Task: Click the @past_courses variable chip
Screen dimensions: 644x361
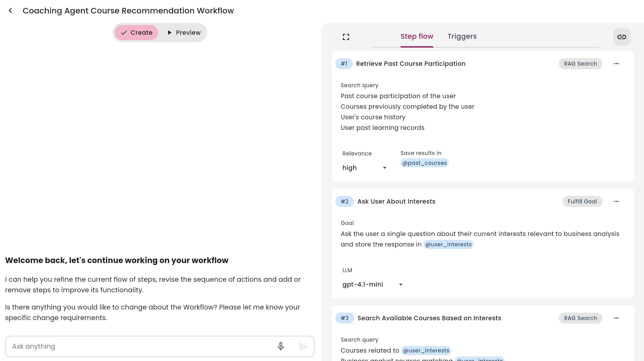Action: click(x=424, y=163)
